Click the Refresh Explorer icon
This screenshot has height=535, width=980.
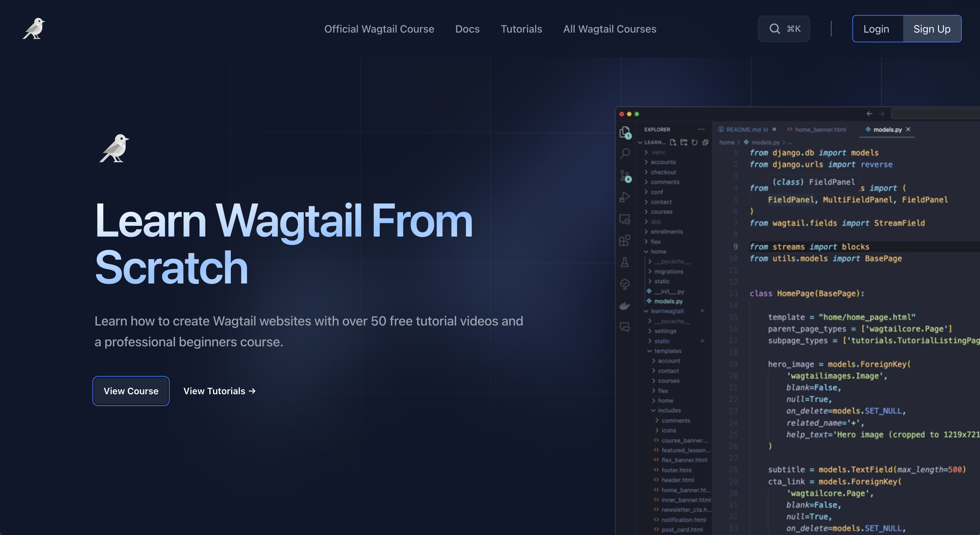694,142
